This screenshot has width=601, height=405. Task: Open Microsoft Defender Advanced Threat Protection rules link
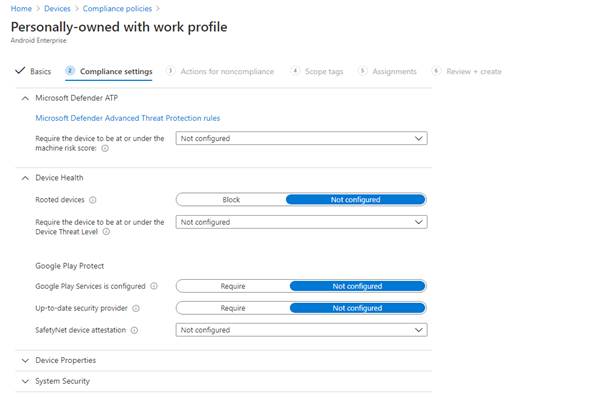click(128, 118)
